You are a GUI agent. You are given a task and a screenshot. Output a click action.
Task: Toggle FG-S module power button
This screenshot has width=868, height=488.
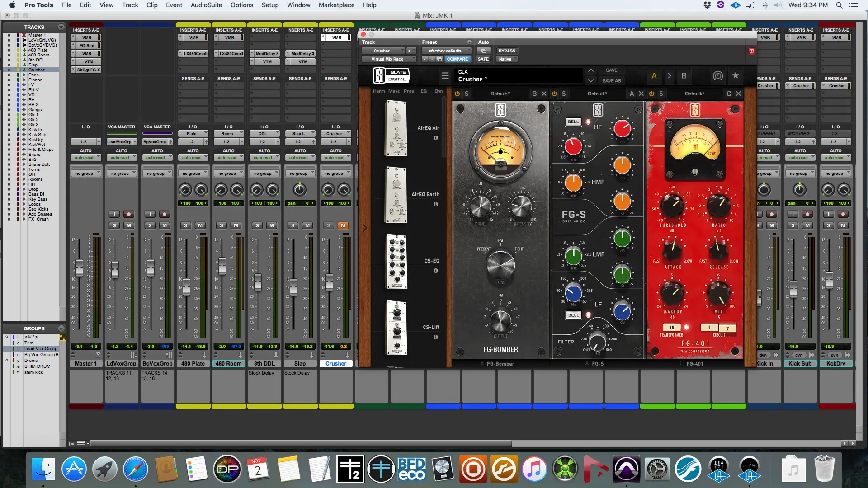pyautogui.click(x=554, y=94)
